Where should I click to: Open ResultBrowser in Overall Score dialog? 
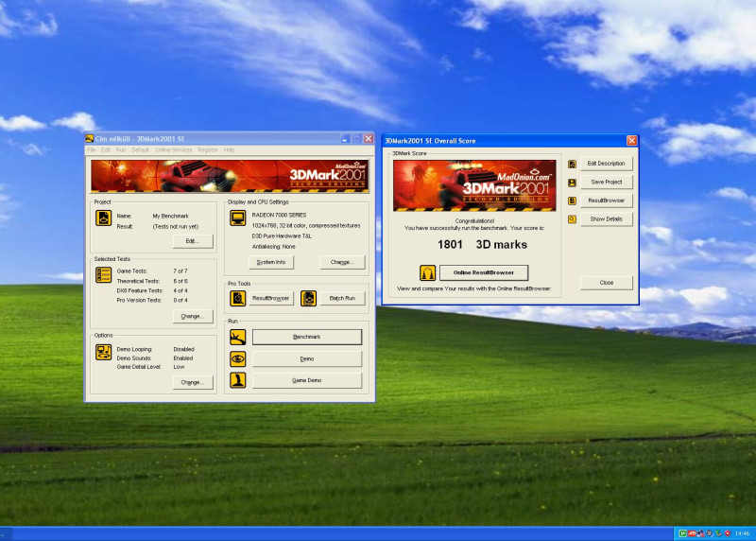point(606,201)
